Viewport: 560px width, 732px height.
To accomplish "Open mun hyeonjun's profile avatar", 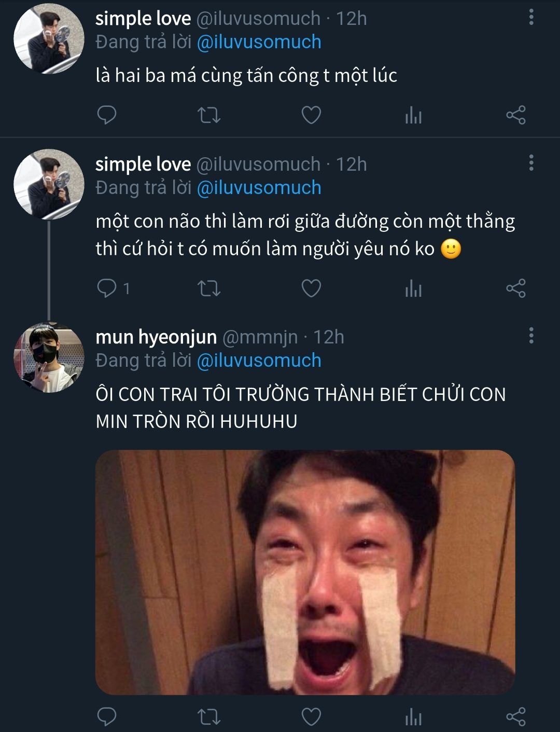I will (49, 357).
